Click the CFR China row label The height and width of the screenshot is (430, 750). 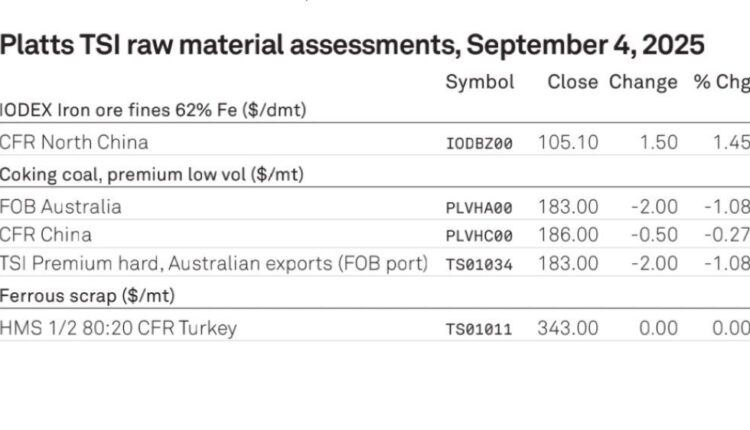pyautogui.click(x=45, y=235)
